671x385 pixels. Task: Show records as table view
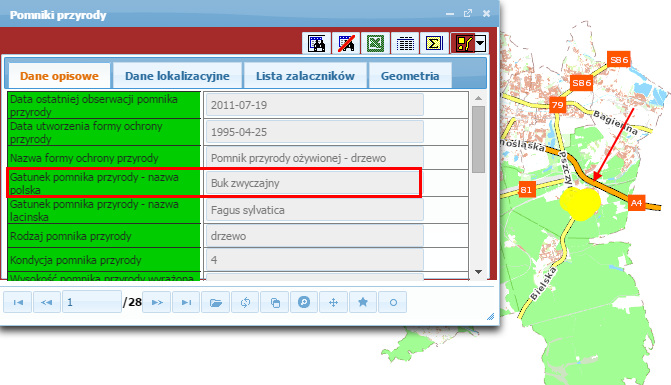[405, 43]
